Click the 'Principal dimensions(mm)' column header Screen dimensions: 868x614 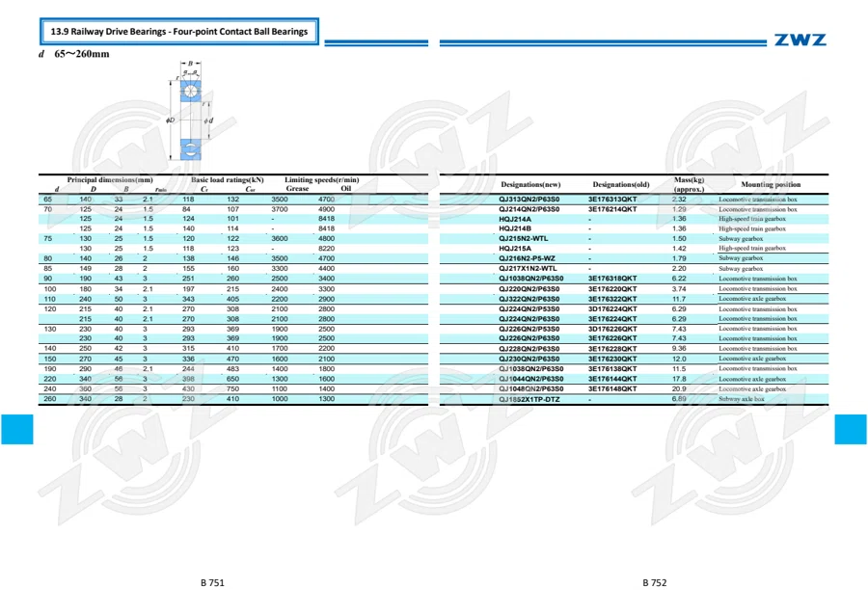[x=110, y=180]
